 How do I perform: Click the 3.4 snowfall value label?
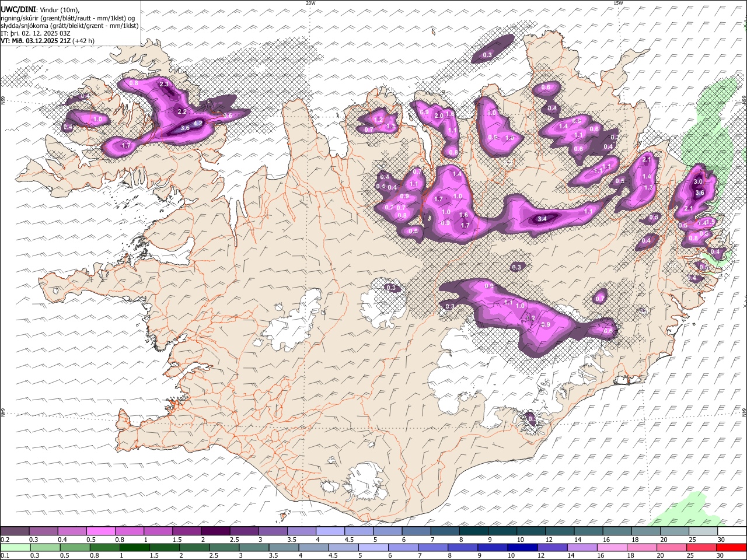pos(542,219)
